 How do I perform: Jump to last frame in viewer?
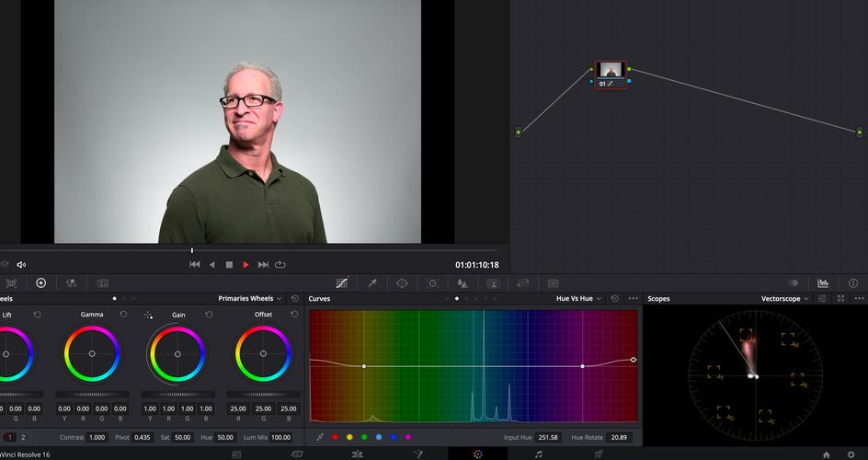click(x=264, y=265)
